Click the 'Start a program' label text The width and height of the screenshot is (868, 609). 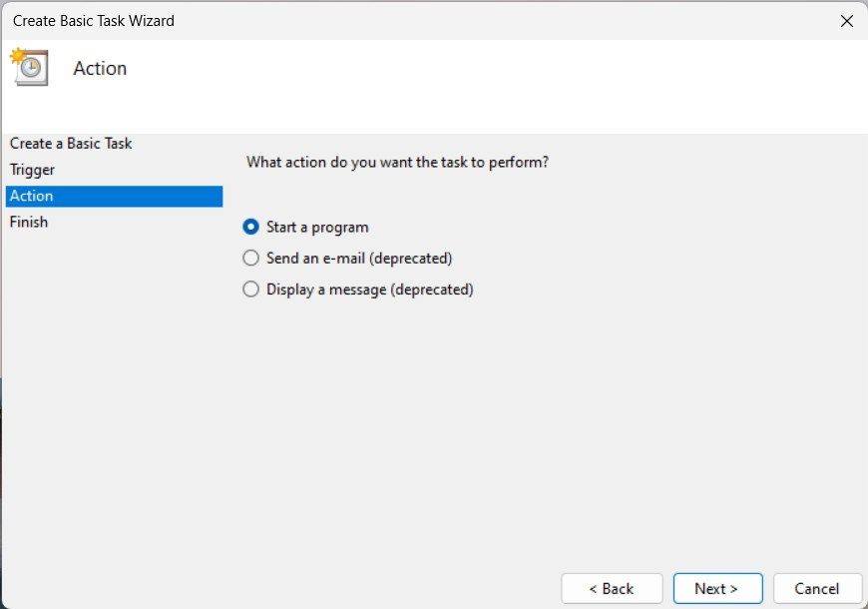coord(317,227)
